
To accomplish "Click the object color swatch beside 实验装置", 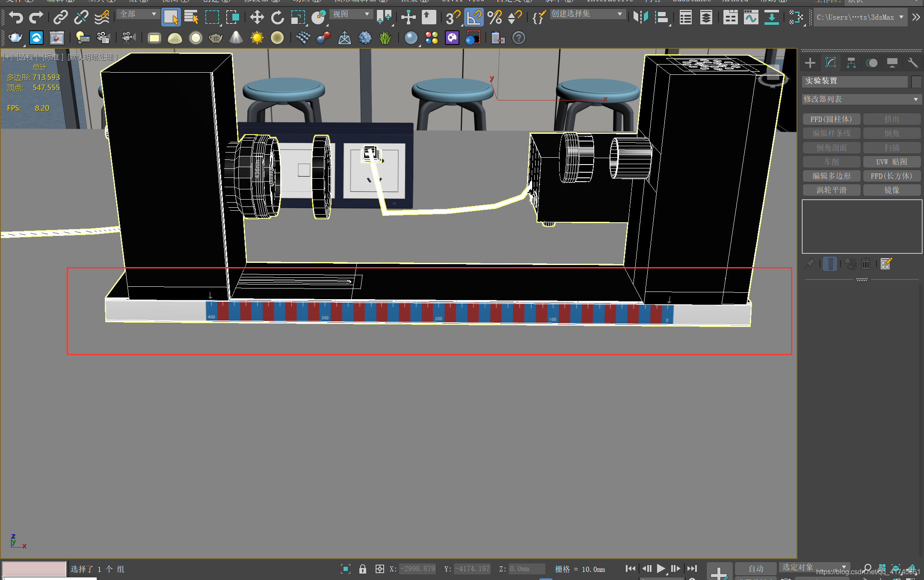I will pyautogui.click(x=916, y=81).
